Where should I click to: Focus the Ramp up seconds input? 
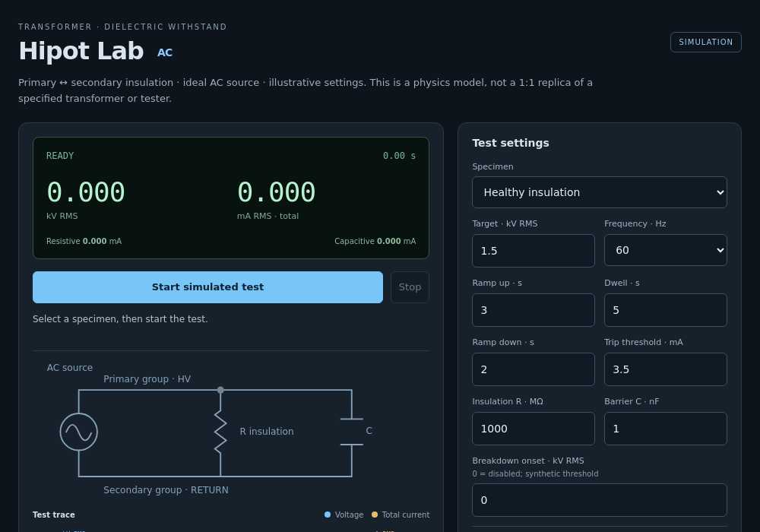coord(534,310)
